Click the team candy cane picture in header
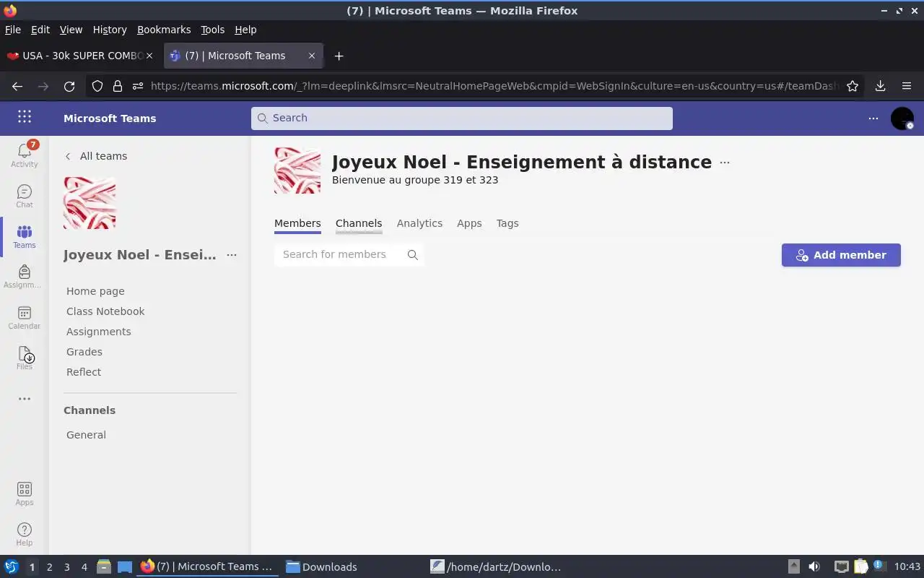The image size is (924, 578). [297, 171]
